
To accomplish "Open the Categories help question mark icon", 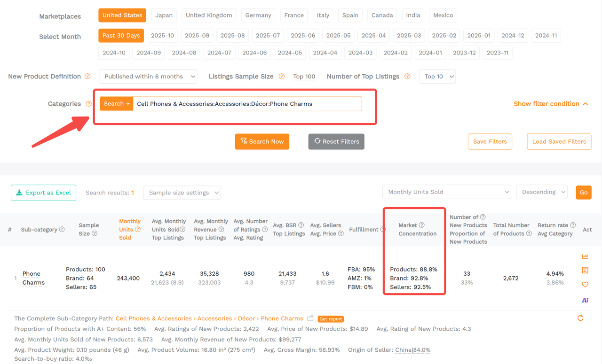I will coord(88,104).
